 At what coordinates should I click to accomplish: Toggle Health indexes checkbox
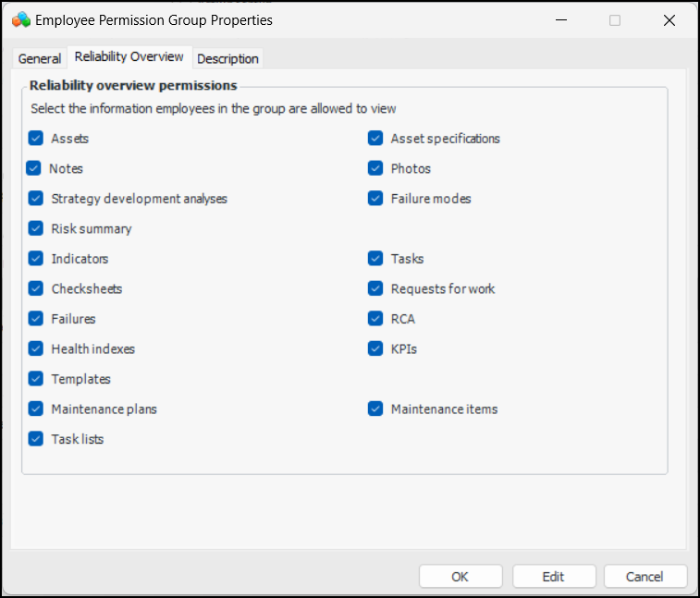click(36, 348)
